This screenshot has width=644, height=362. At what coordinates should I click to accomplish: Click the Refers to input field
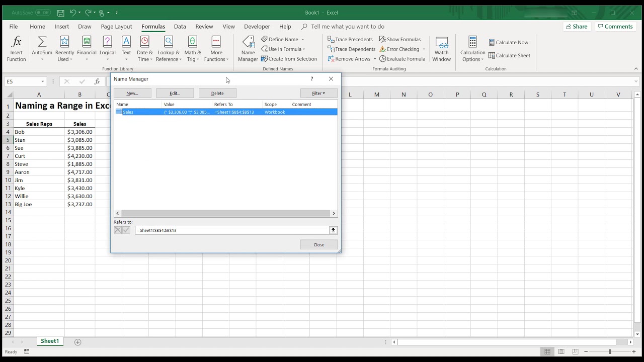(x=232, y=230)
